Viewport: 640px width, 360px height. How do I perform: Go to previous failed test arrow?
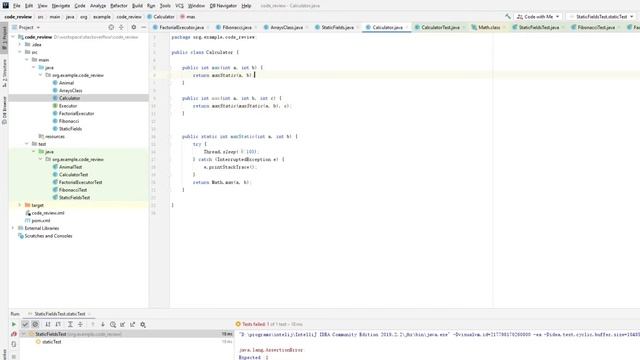93,324
